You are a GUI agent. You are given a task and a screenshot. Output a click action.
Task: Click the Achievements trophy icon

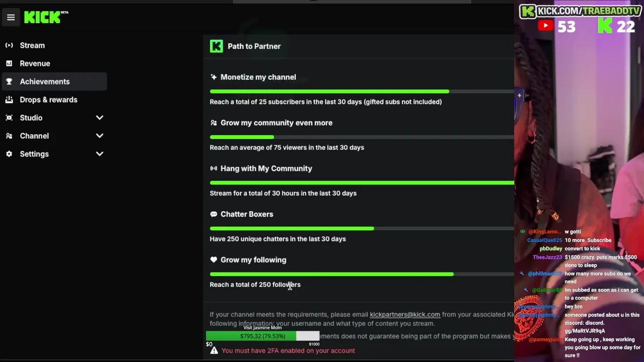pyautogui.click(x=9, y=81)
